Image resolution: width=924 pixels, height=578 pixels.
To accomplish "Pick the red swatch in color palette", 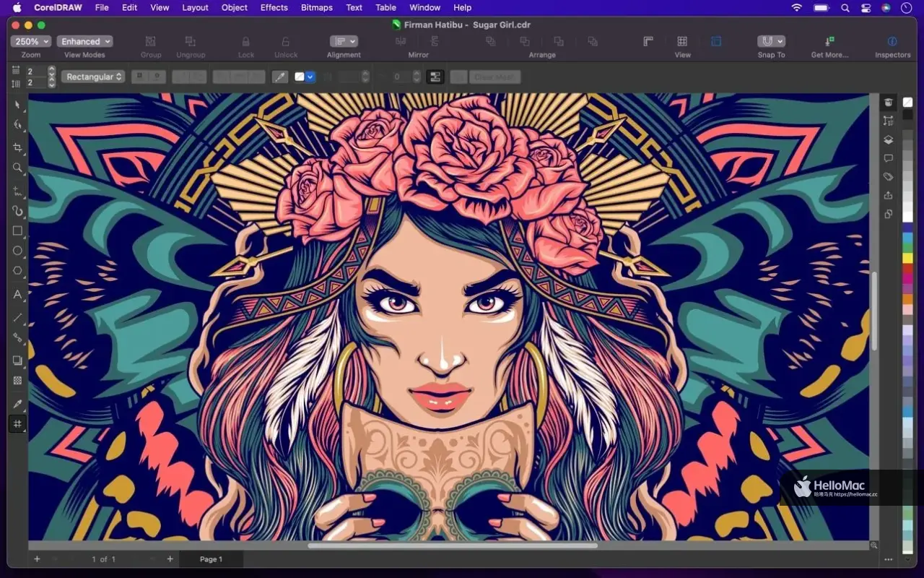I will coord(907,269).
